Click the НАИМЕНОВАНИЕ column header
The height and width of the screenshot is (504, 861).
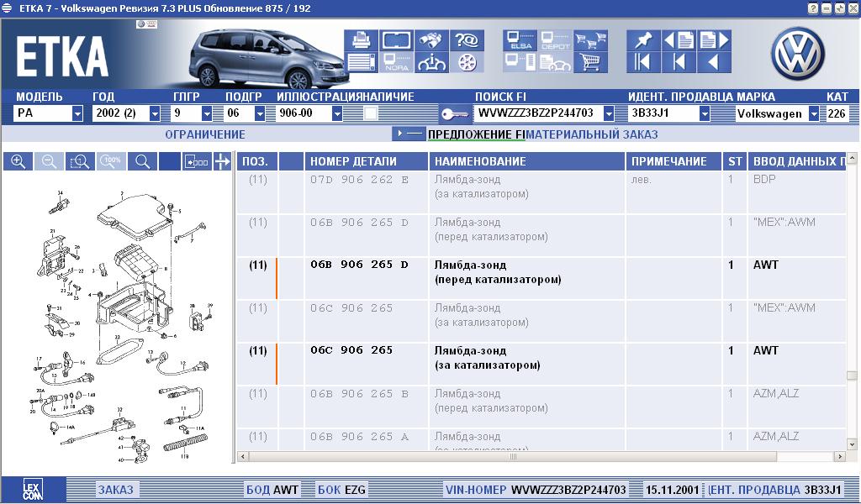tap(527, 162)
